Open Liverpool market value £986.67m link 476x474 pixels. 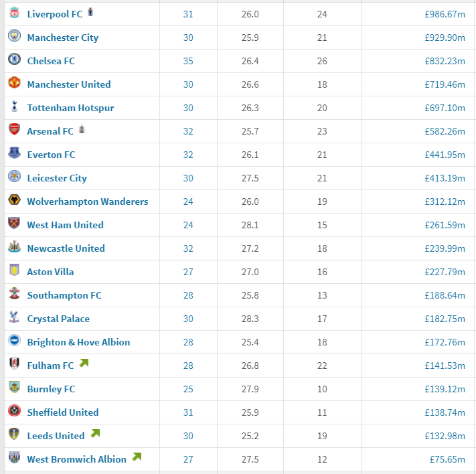[x=445, y=14]
